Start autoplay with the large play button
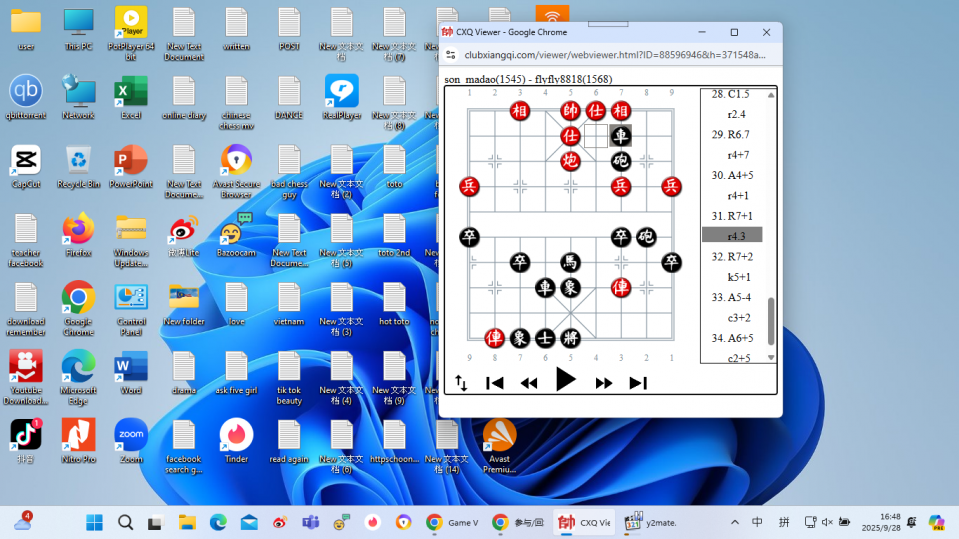The width and height of the screenshot is (959, 539). [x=566, y=380]
